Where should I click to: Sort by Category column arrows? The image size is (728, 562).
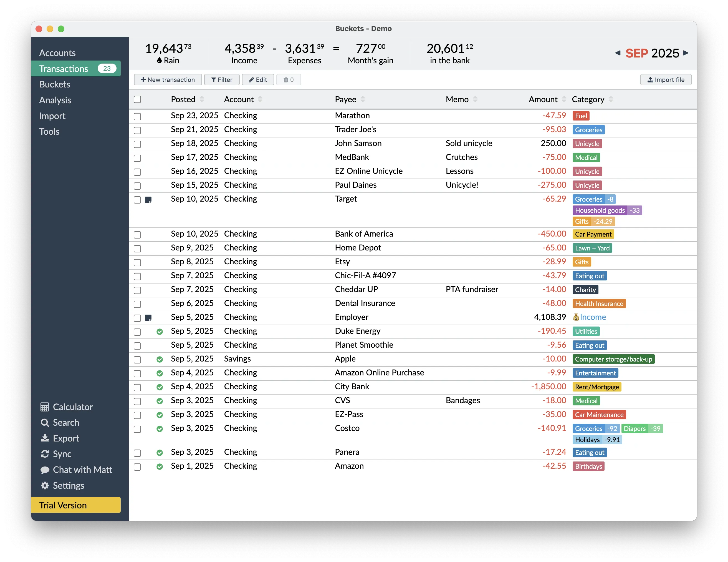point(611,99)
